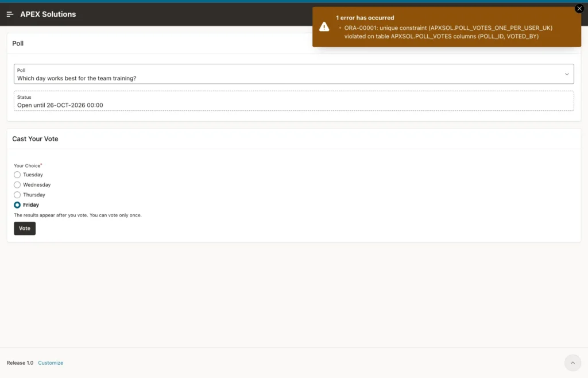This screenshot has height=378, width=588.
Task: Click the Cast Your Vote region heading
Action: 35,139
